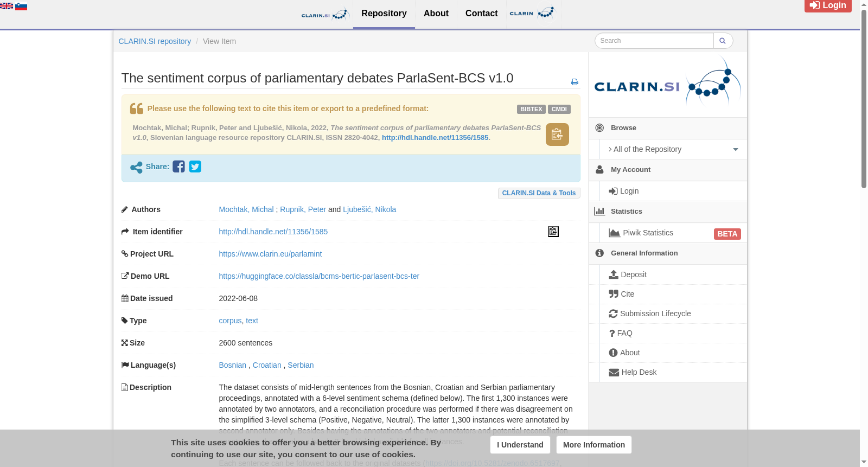Click the red Login button

click(x=828, y=5)
